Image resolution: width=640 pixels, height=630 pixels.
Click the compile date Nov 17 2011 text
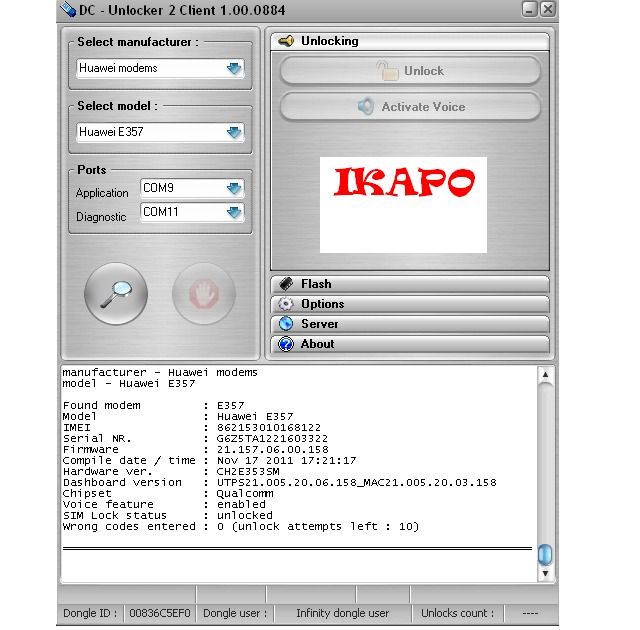(x=287, y=461)
